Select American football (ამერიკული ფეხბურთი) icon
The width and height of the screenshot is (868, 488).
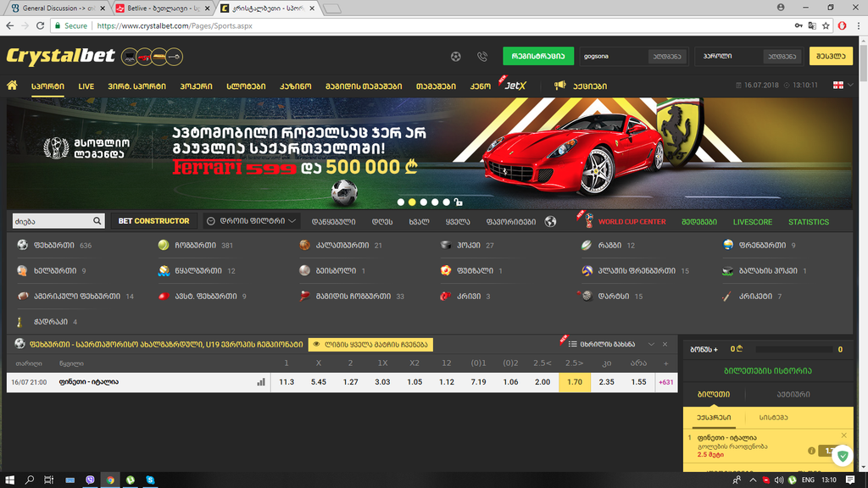pos(23,296)
